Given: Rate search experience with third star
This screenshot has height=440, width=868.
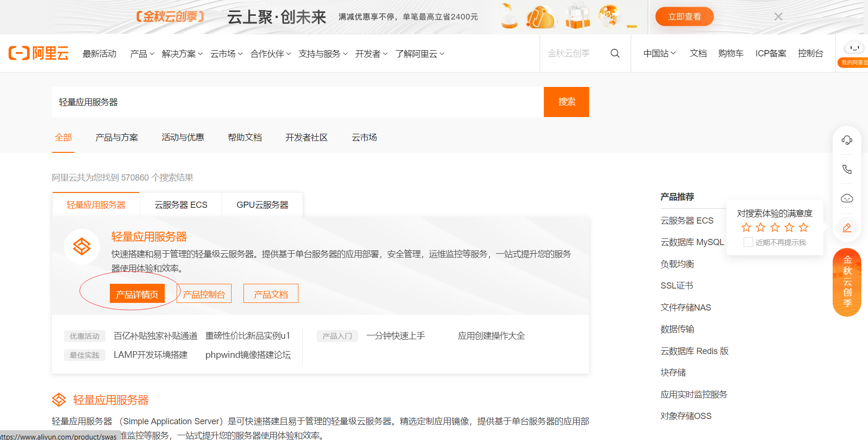Looking at the screenshot, I should point(775,227).
